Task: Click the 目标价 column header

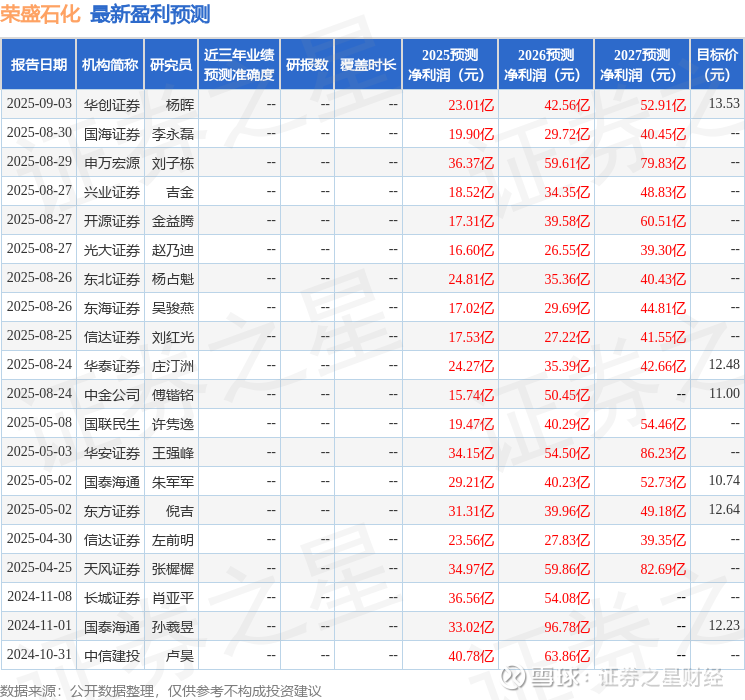Action: pos(716,65)
